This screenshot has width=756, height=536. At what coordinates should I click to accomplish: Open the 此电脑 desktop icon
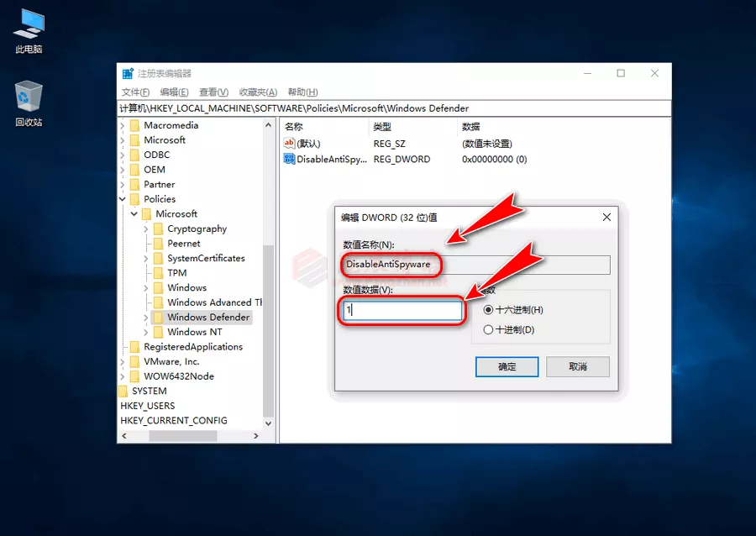[29, 24]
